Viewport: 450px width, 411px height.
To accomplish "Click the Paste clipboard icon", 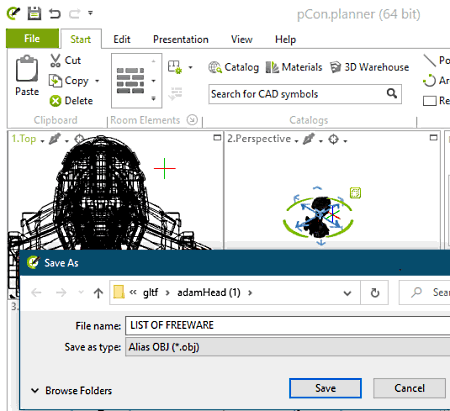I will 27,69.
